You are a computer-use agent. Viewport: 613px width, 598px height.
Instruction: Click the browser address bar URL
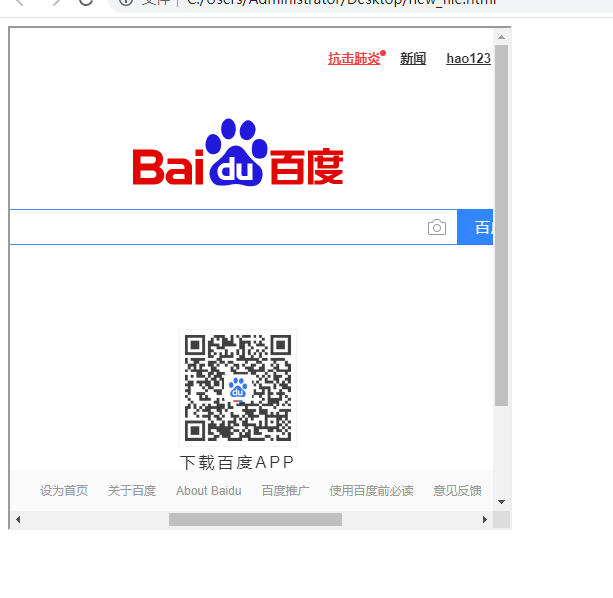pos(341,2)
